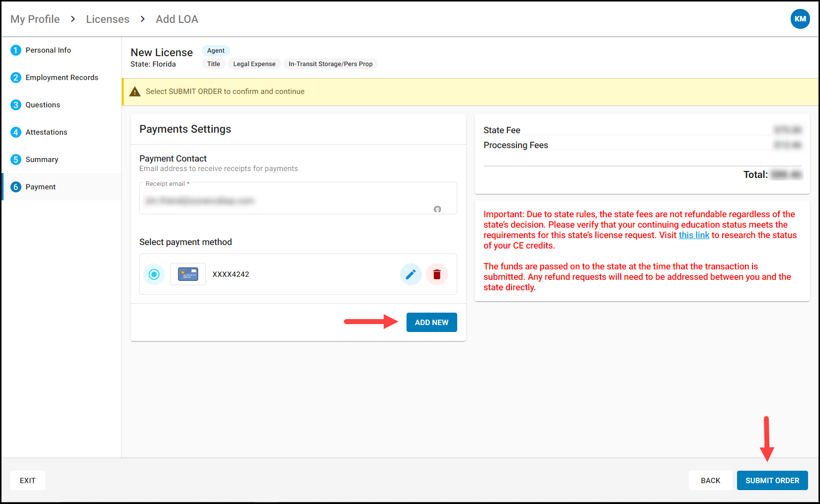Click step 4 number circle

16,132
